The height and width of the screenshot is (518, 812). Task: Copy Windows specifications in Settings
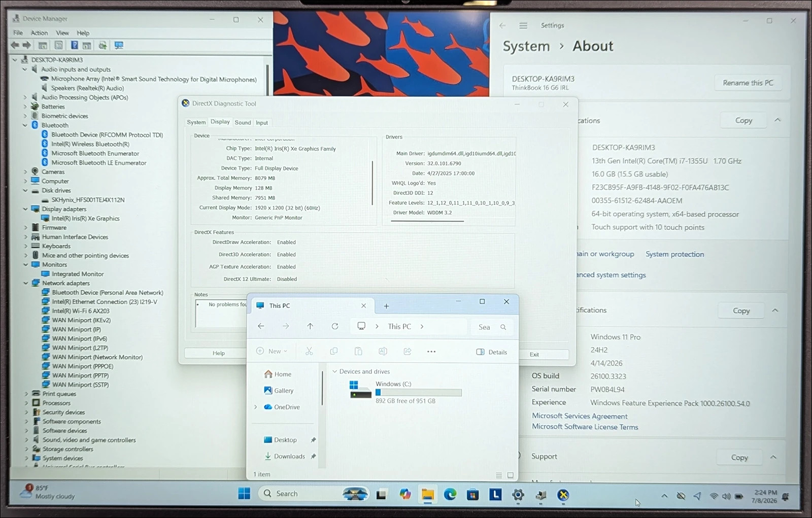tap(741, 310)
